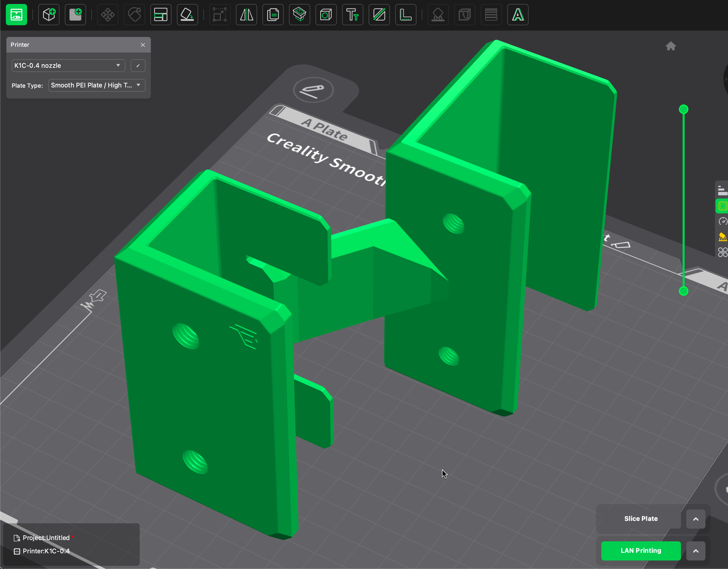Click the Slice Plate button
Screen dimensions: 728x569
coord(640,519)
